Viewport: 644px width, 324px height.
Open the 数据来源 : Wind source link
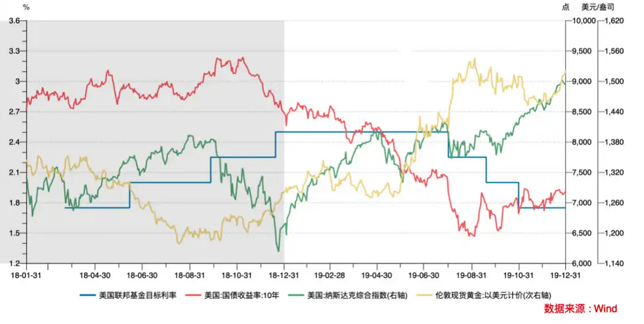(x=580, y=309)
